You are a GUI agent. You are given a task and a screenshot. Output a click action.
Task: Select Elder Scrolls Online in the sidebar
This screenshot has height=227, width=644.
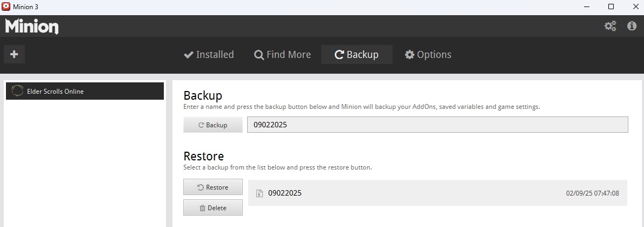coord(84,91)
